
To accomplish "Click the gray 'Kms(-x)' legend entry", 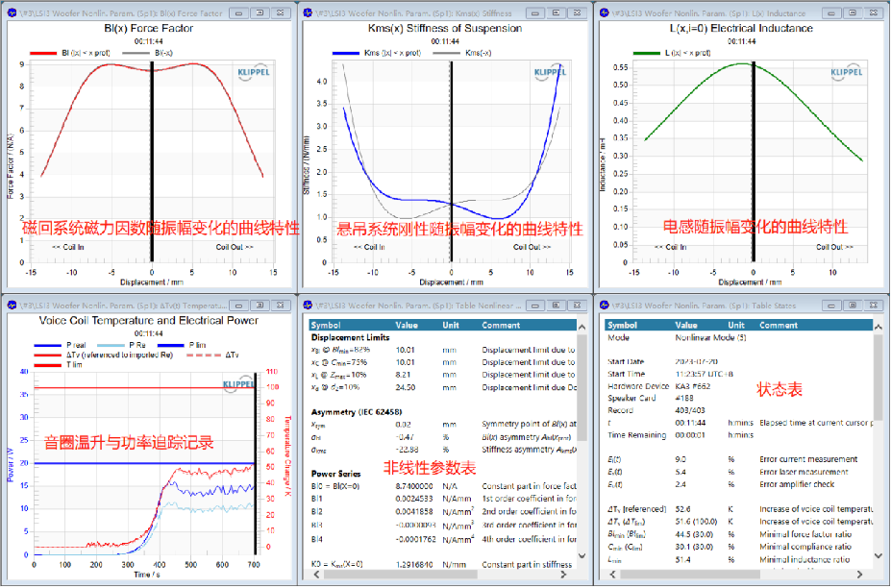I will [462, 53].
